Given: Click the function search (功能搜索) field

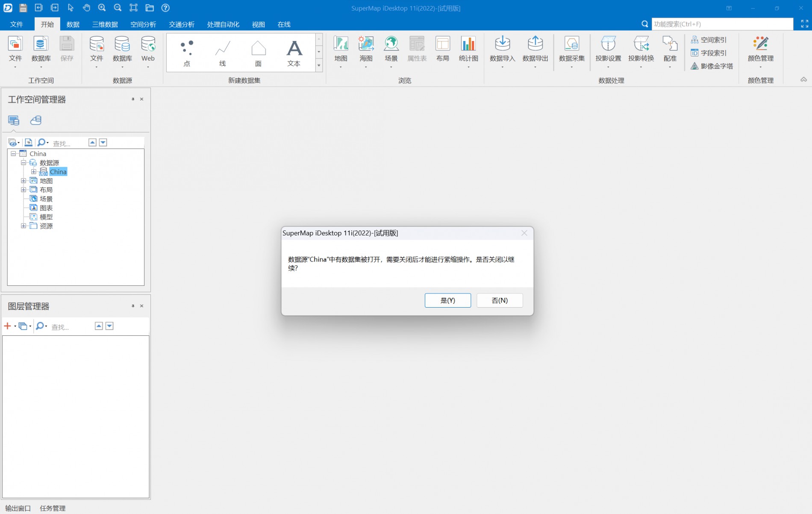Looking at the screenshot, I should pyautogui.click(x=722, y=24).
